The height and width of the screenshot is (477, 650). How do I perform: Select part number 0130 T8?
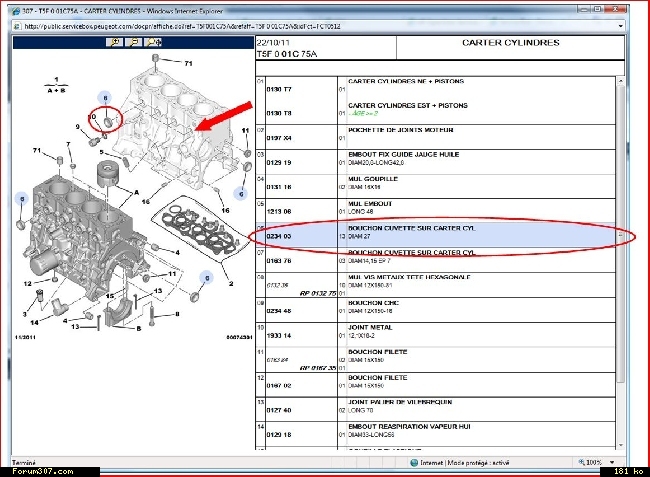[x=279, y=114]
